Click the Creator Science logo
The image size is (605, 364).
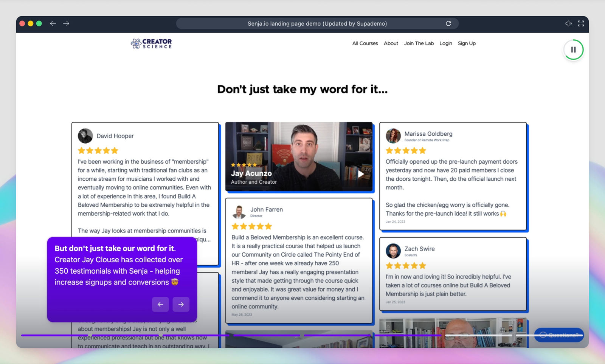coord(151,43)
